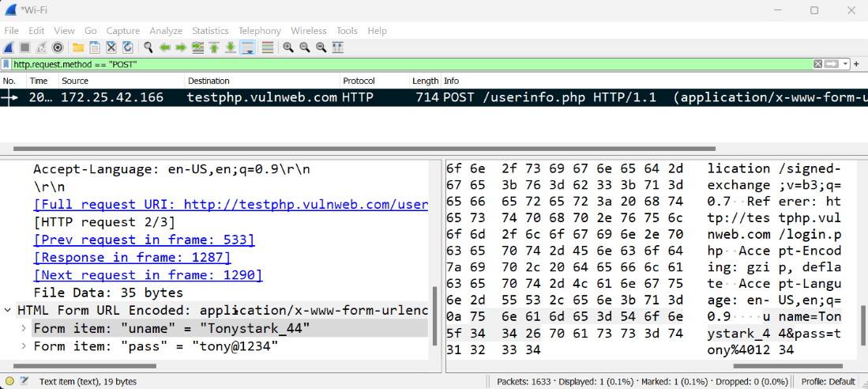Image resolution: width=868 pixels, height=389 pixels.
Task: Expand the pass form item
Action: coord(24,346)
